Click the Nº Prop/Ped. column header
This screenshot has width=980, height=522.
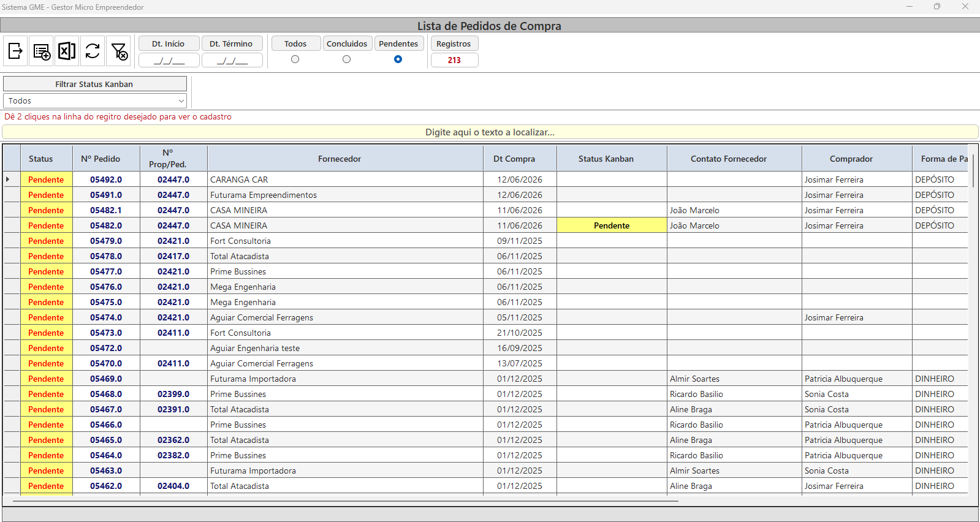click(x=173, y=159)
